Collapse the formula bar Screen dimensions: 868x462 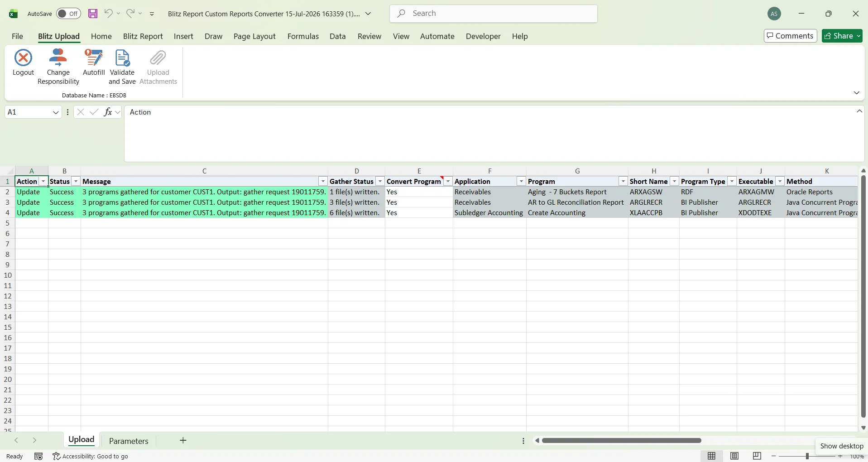tap(859, 111)
